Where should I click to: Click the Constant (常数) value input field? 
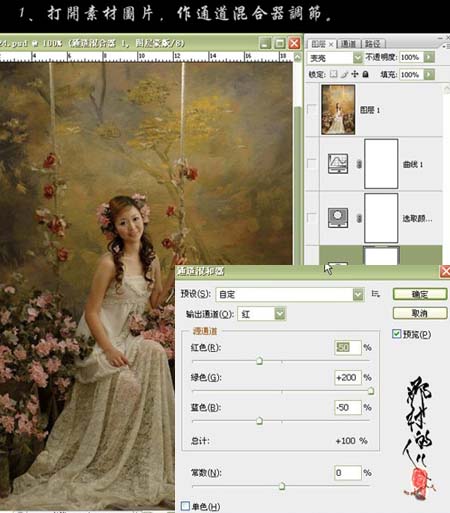[348, 472]
